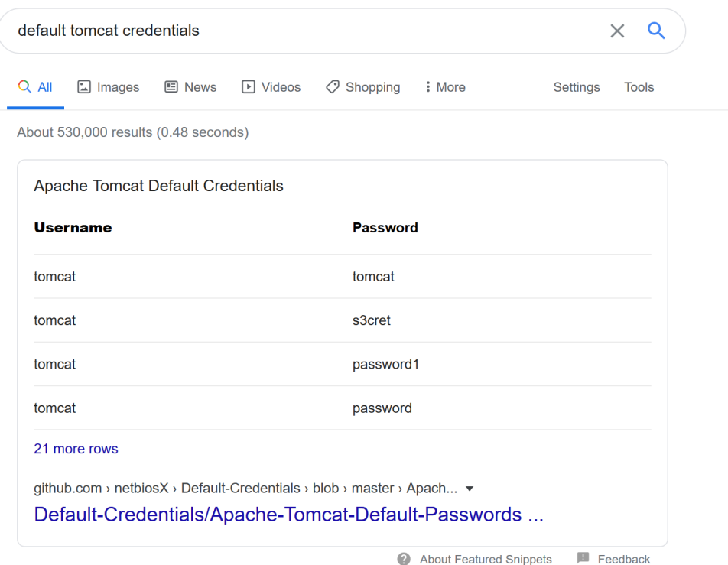
Task: Click the password1 table entry
Action: 385,364
